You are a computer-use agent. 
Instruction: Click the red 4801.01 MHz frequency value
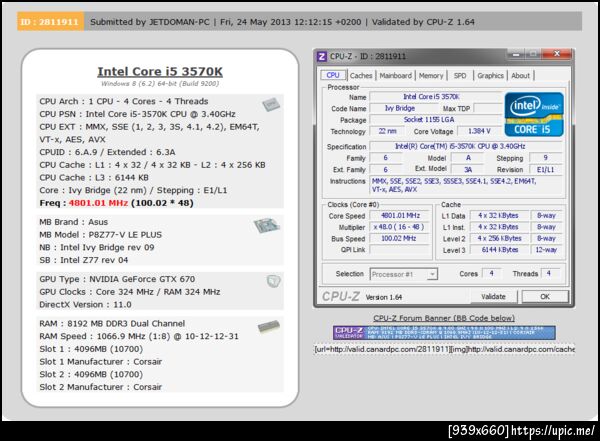click(98, 203)
